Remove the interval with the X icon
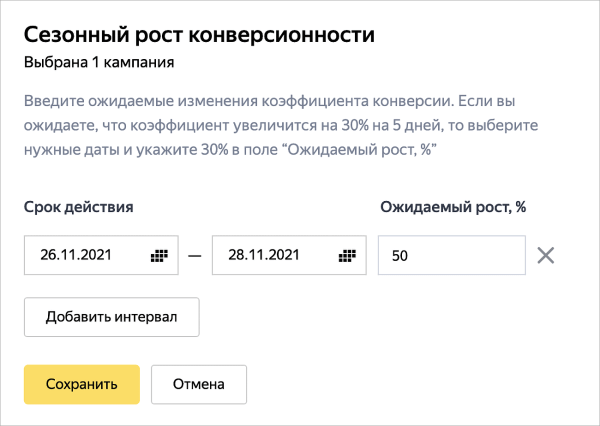Viewport: 600px width, 426px height. click(545, 255)
